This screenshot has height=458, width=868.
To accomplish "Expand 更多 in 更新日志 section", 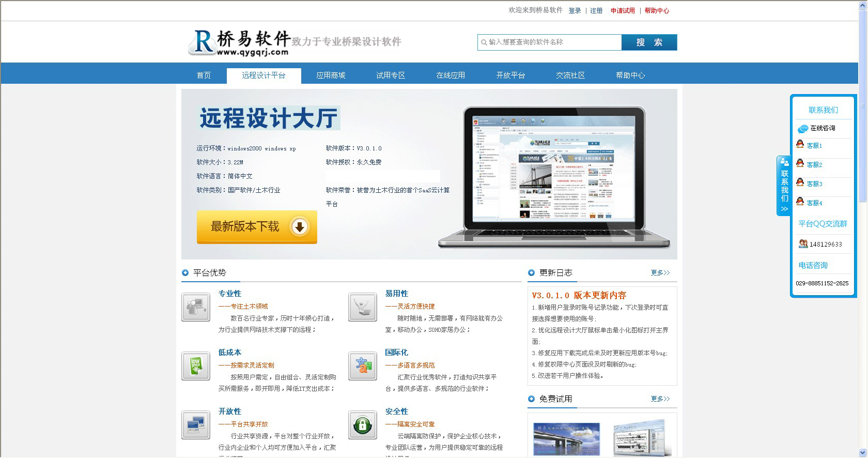I will pos(660,273).
